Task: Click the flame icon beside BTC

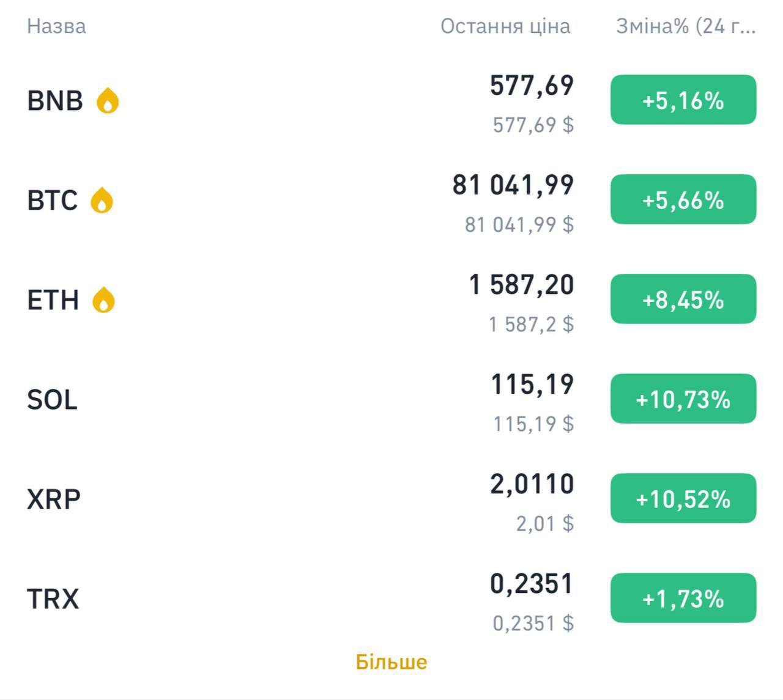Action: [x=102, y=201]
